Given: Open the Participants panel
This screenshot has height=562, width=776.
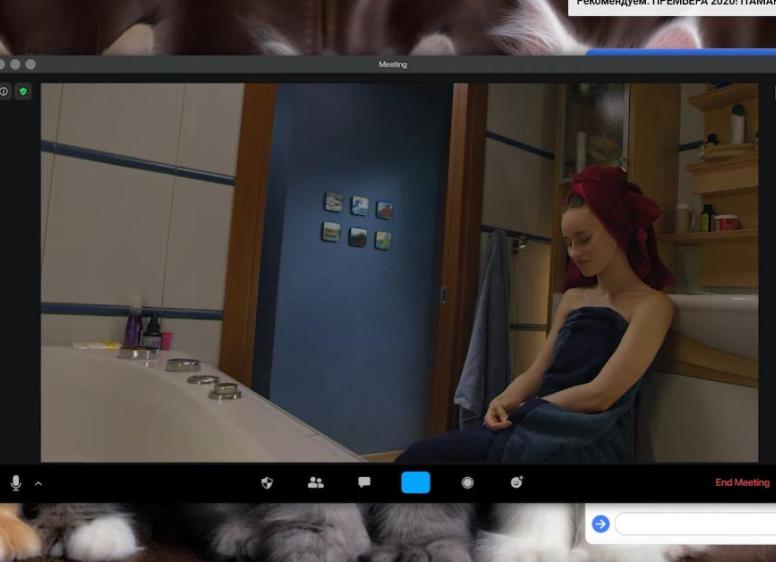Looking at the screenshot, I should pos(316,482).
